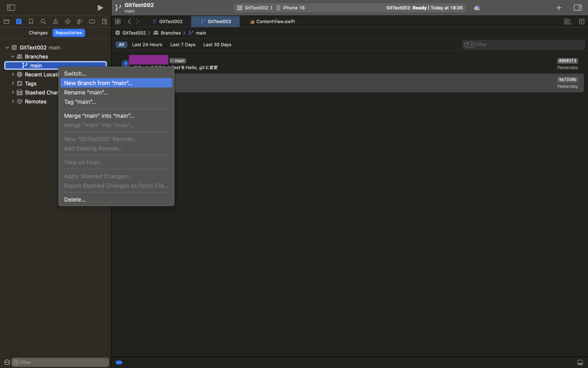Expand the Remotes group

click(x=13, y=101)
